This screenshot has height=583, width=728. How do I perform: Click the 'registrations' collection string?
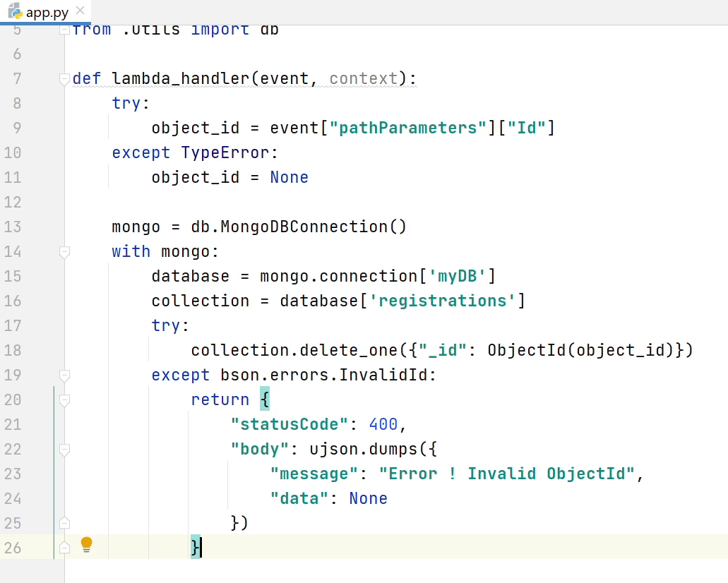pyautogui.click(x=443, y=301)
